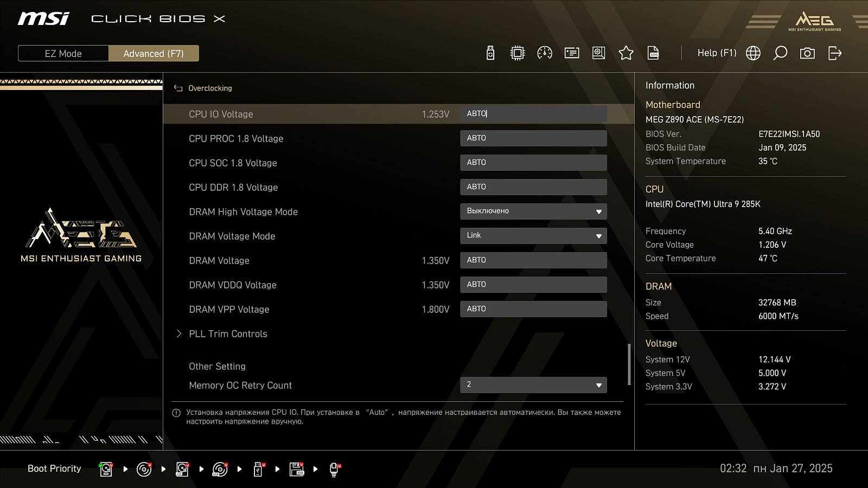Click the DRAM VDDQ Voltage input field

[533, 285]
